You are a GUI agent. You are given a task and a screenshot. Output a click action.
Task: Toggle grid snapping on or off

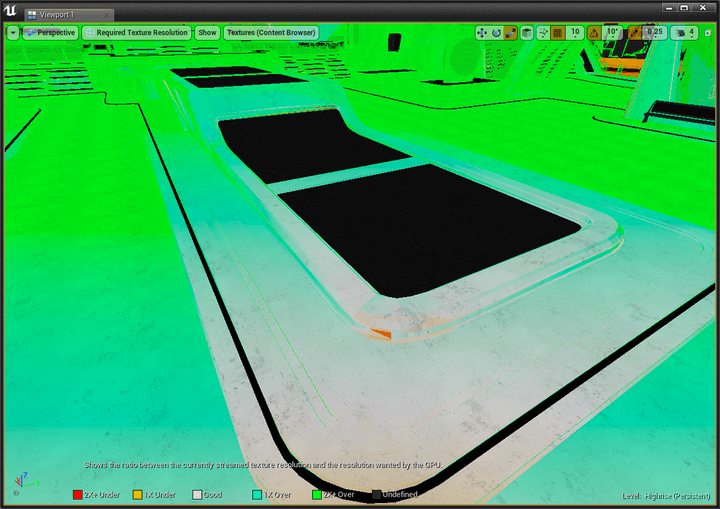click(x=557, y=33)
